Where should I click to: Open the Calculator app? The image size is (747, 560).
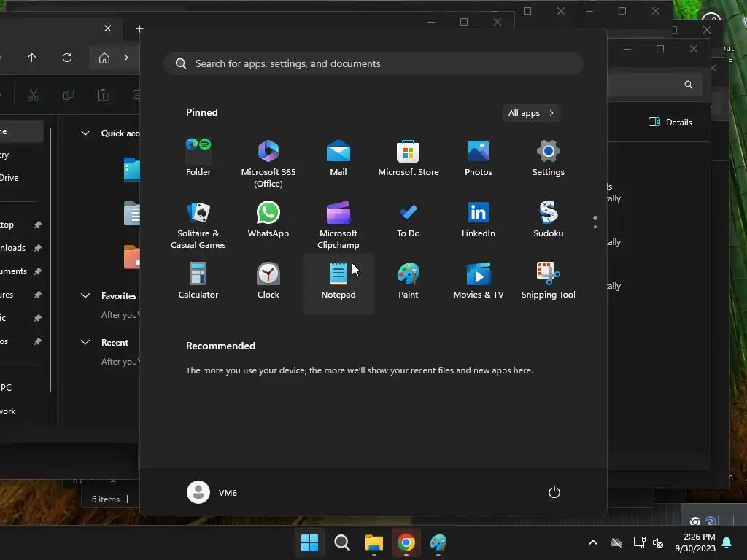click(x=198, y=281)
